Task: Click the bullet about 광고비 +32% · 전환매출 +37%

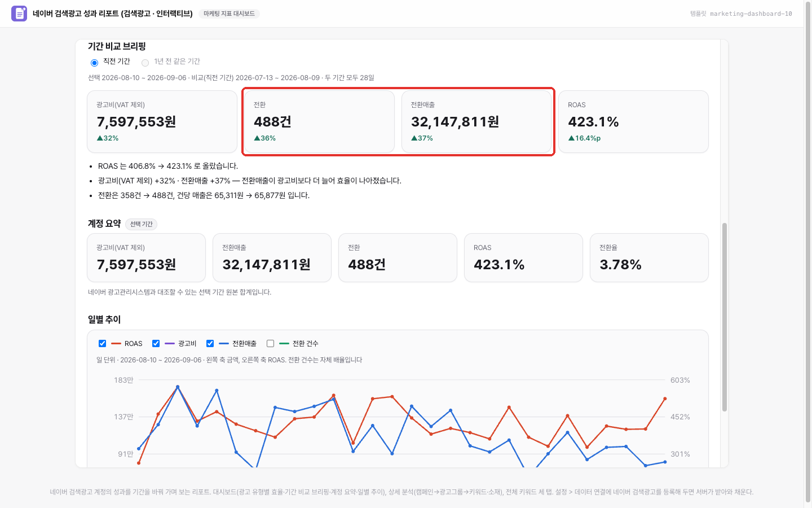Action: click(250, 181)
